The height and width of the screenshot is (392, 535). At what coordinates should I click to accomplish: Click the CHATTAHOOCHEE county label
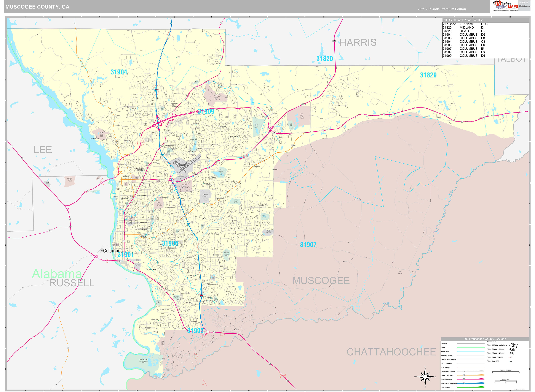pyautogui.click(x=391, y=352)
